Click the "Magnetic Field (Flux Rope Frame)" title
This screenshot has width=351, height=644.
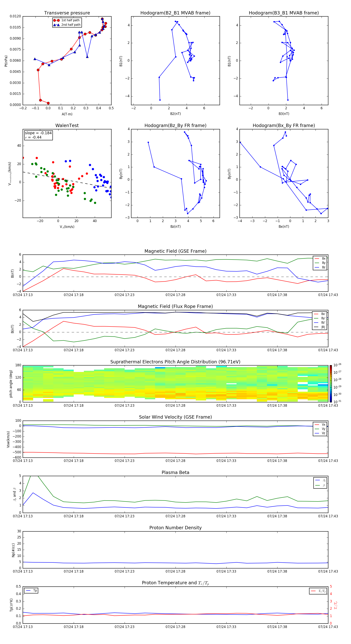(x=175, y=307)
